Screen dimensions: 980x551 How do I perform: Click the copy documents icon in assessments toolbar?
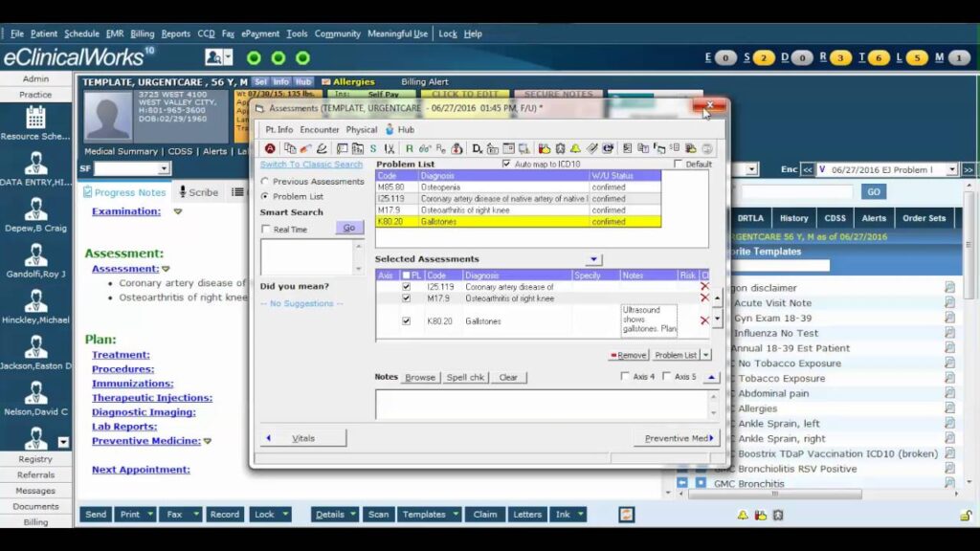point(289,148)
